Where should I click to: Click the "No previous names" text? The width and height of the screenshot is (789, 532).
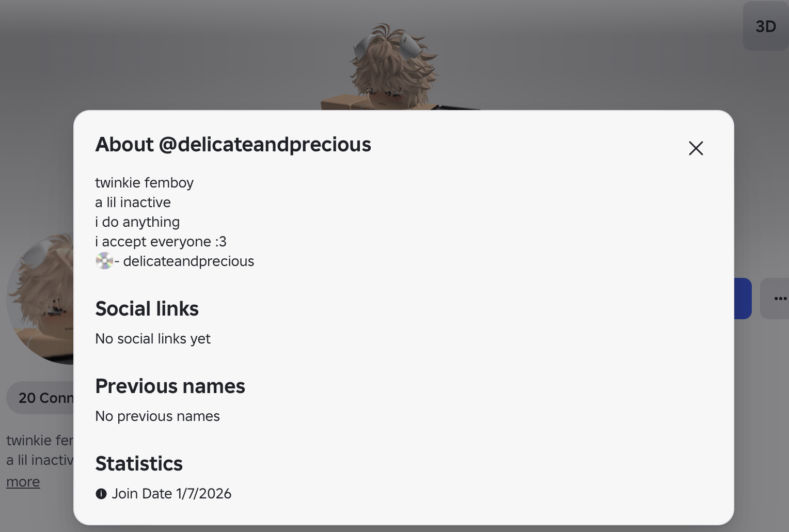point(157,416)
